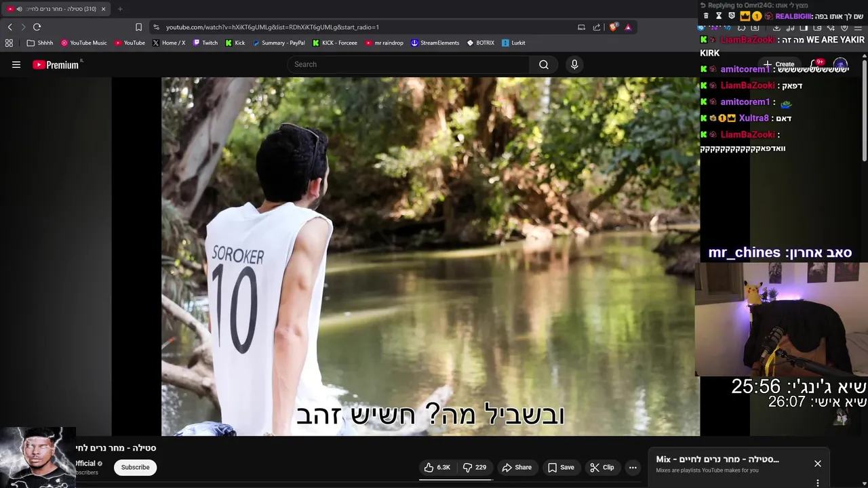868x488 pixels.
Task: Subscribe to the channel
Action: pyautogui.click(x=135, y=467)
